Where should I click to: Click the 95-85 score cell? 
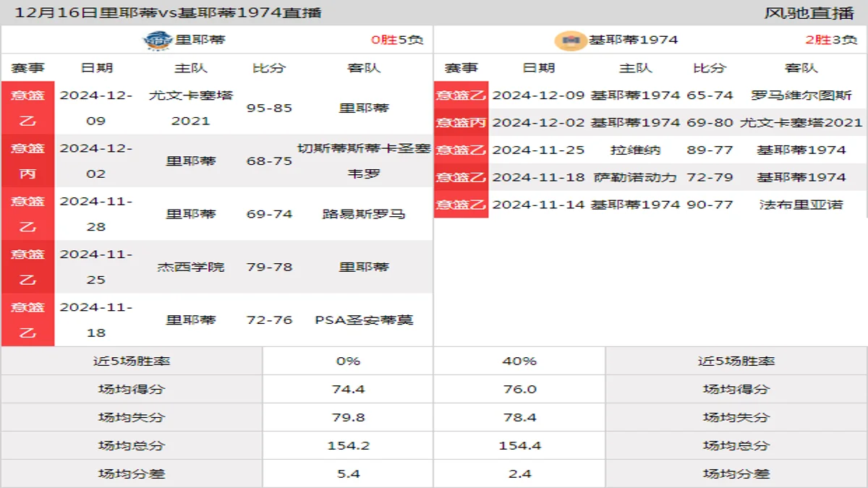pos(269,108)
